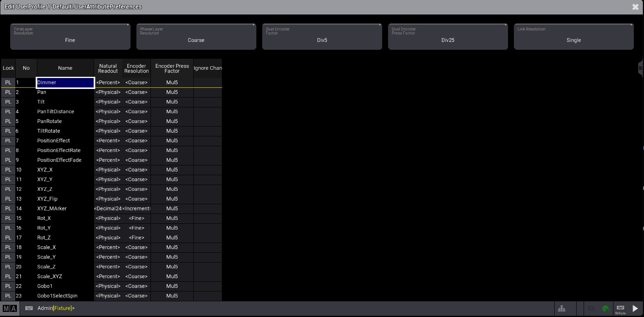Click the MA logo button
The width and height of the screenshot is (644, 317).
(10, 308)
